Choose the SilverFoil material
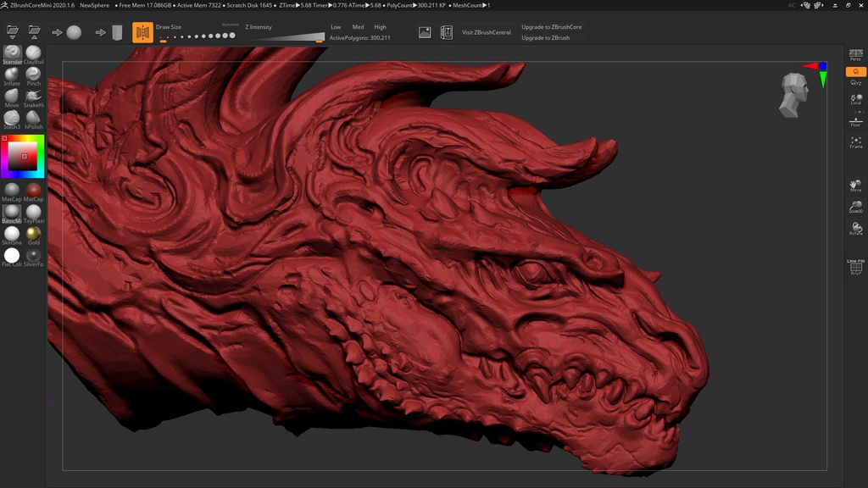868x488 pixels. pos(33,257)
